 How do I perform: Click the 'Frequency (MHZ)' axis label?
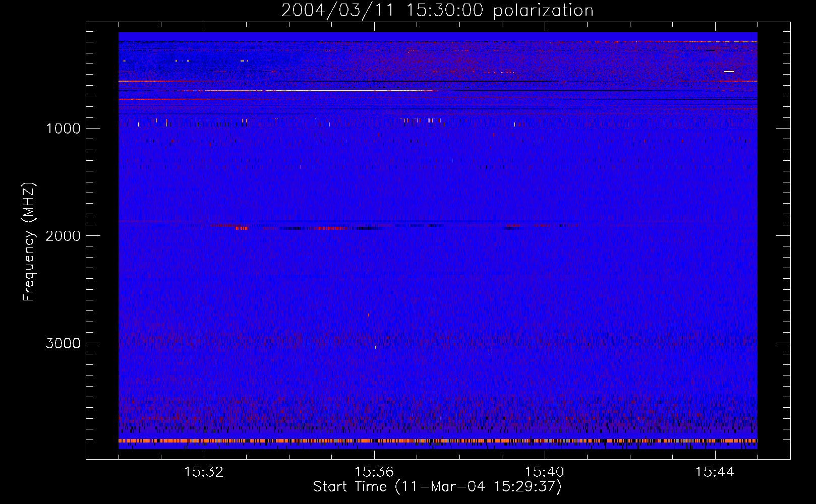tap(29, 242)
